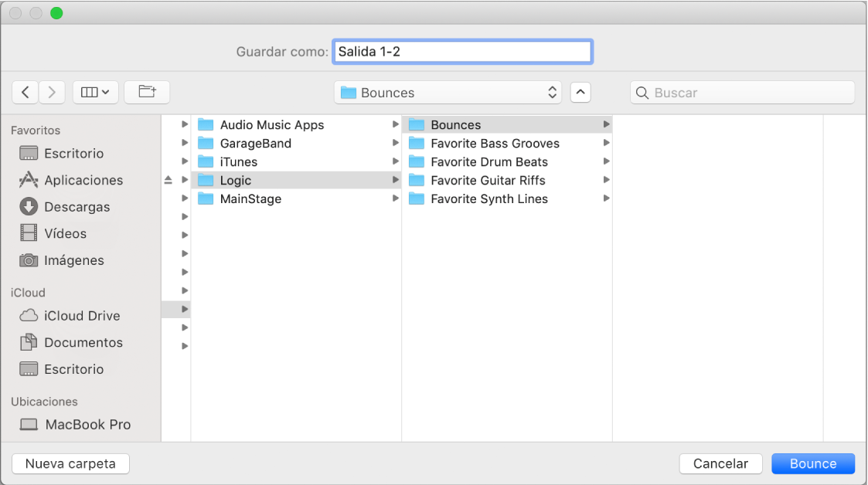This screenshot has width=868, height=485.
Task: Click the new folder toolbar icon
Action: coord(147,92)
